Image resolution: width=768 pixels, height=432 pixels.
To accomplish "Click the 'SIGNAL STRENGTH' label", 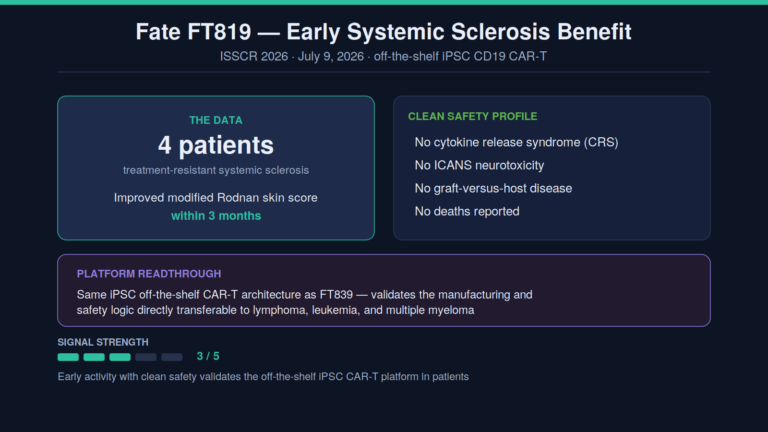I will pyautogui.click(x=103, y=342).
